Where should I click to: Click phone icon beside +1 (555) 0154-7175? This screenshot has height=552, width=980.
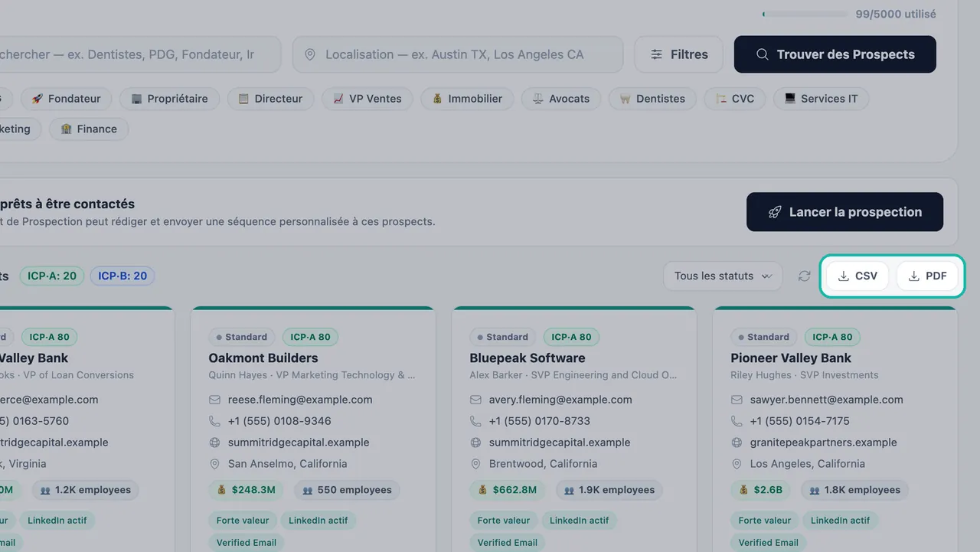(737, 421)
